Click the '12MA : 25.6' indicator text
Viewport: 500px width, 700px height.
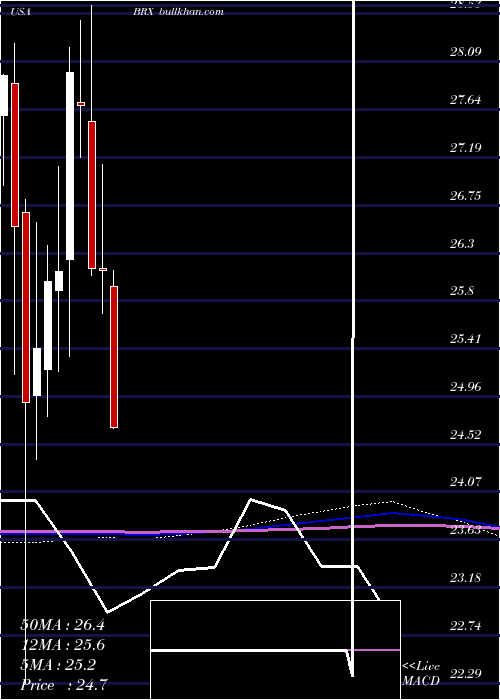click(x=62, y=646)
